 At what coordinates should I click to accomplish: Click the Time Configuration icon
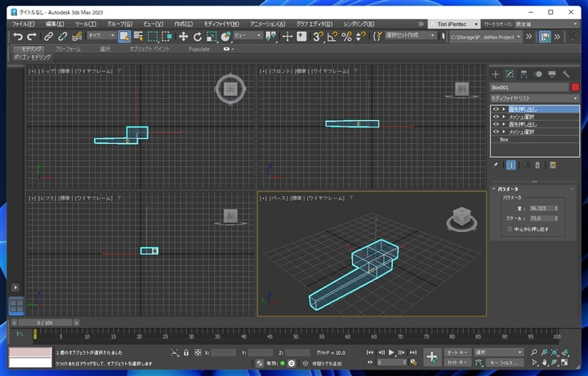coord(413,362)
